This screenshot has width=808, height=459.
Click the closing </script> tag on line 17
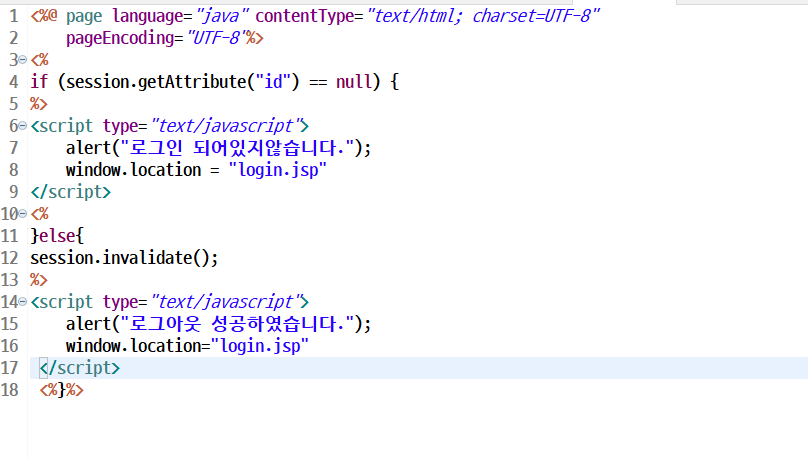pyautogui.click(x=79, y=368)
